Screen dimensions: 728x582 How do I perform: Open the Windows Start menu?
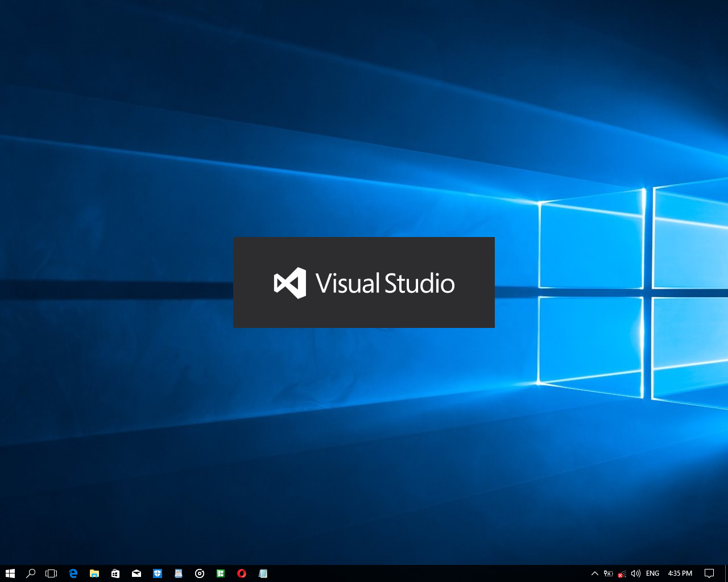[x=10, y=573]
